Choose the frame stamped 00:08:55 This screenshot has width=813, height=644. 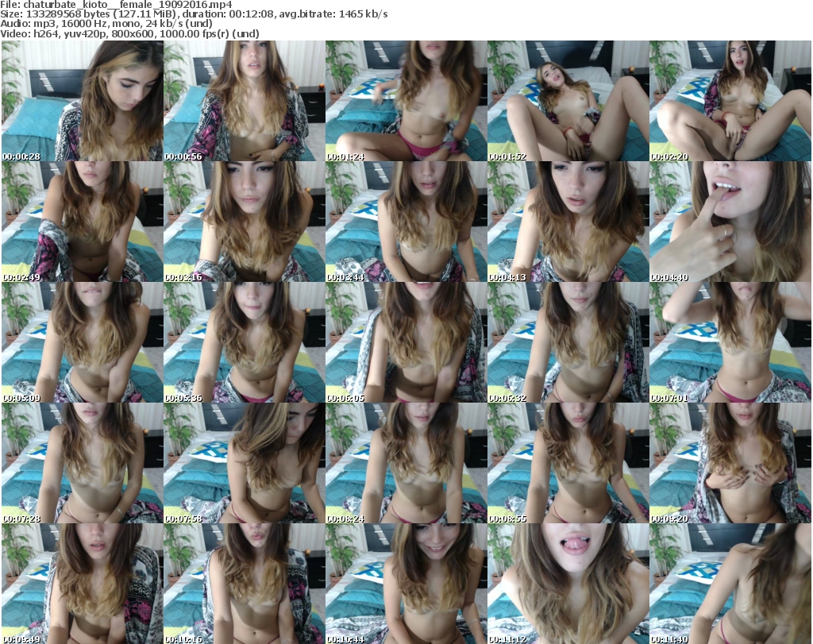[x=568, y=464]
